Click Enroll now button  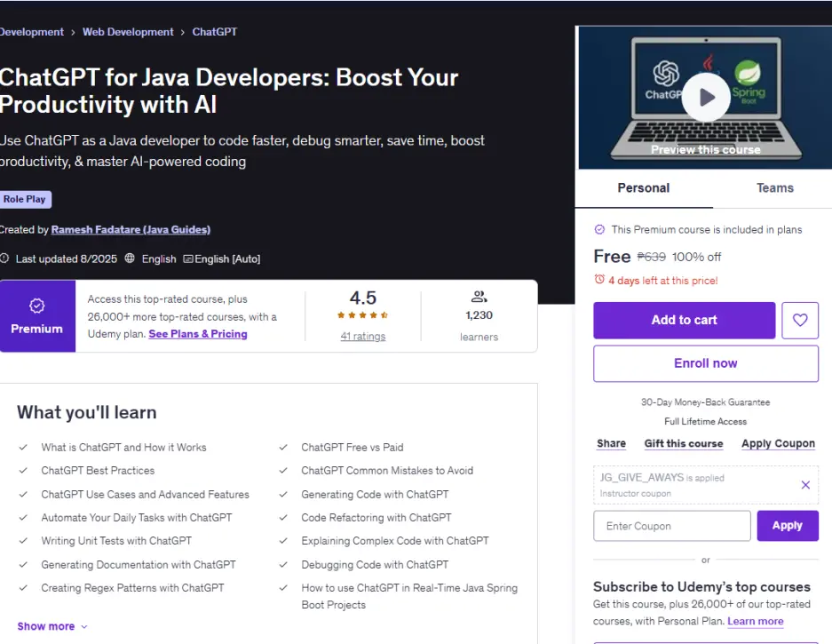706,363
